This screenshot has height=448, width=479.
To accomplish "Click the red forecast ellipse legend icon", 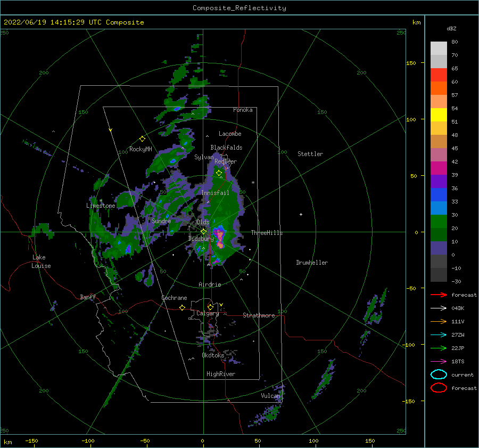I will click(439, 388).
